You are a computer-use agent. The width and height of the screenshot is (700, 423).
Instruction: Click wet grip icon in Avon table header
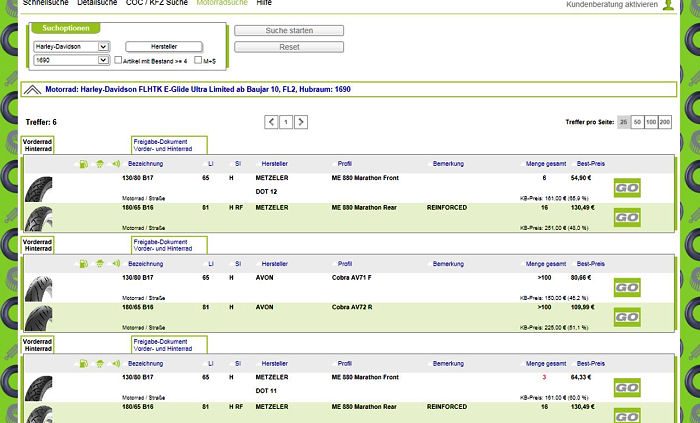click(100, 264)
